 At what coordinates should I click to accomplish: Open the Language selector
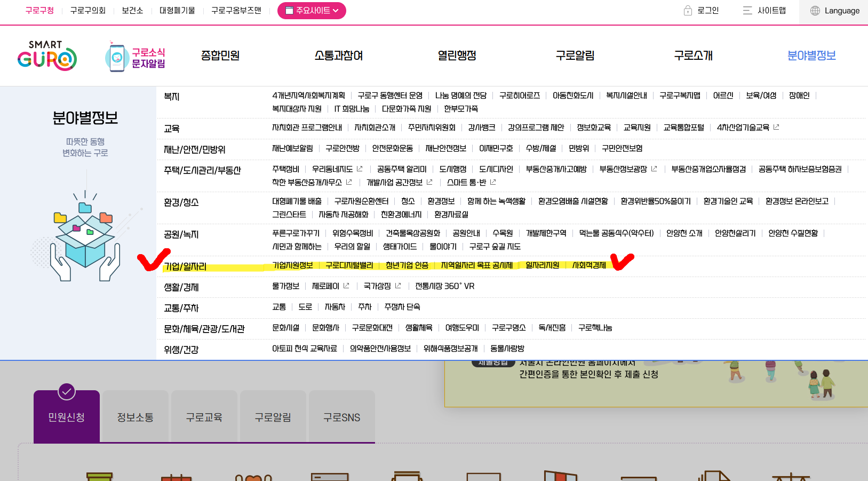pos(835,11)
